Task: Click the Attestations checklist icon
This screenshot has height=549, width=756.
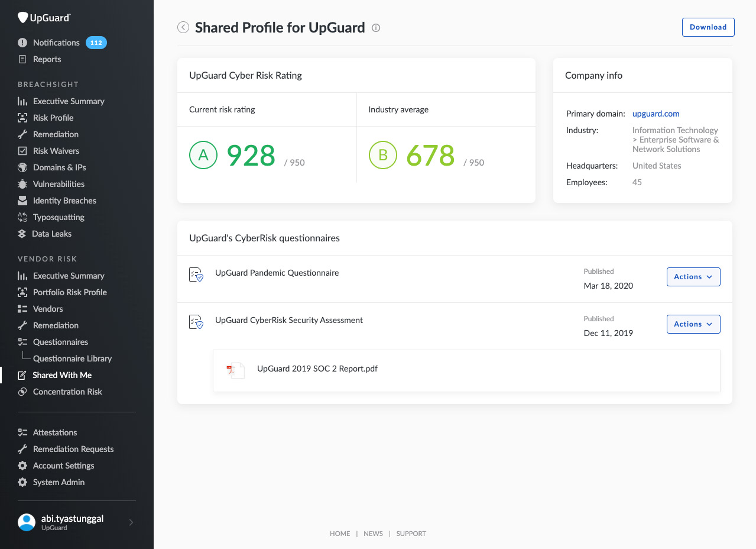Action: [x=22, y=432]
